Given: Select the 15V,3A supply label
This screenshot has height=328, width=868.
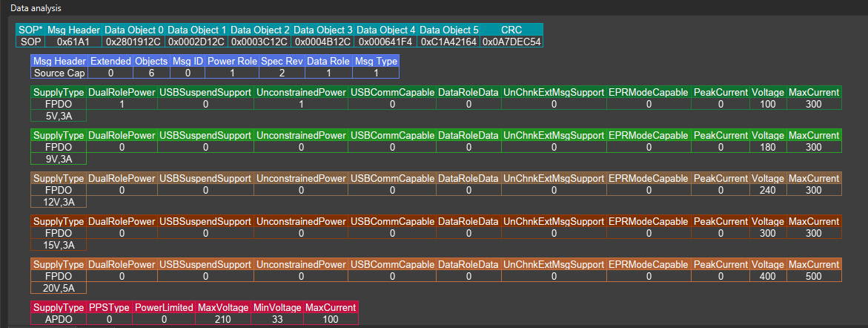Looking at the screenshot, I should [x=58, y=244].
